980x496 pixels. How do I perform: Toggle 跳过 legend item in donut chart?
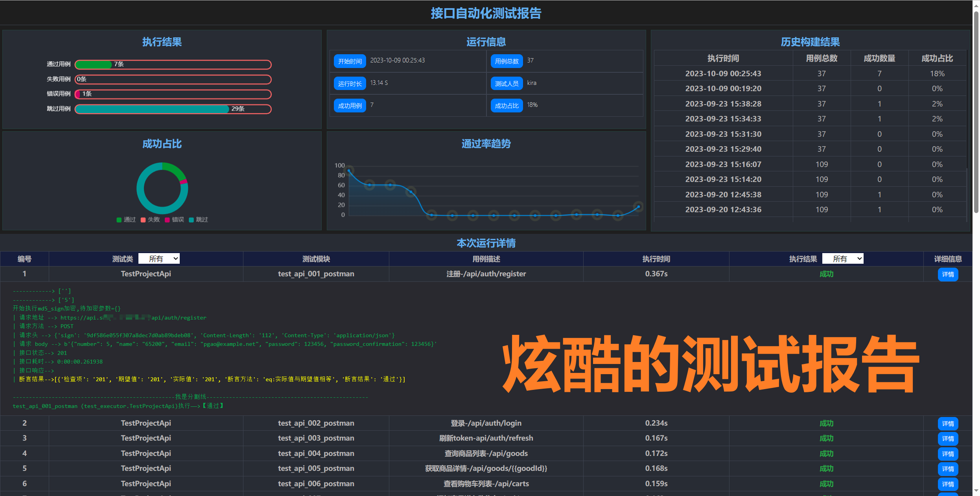tap(198, 220)
